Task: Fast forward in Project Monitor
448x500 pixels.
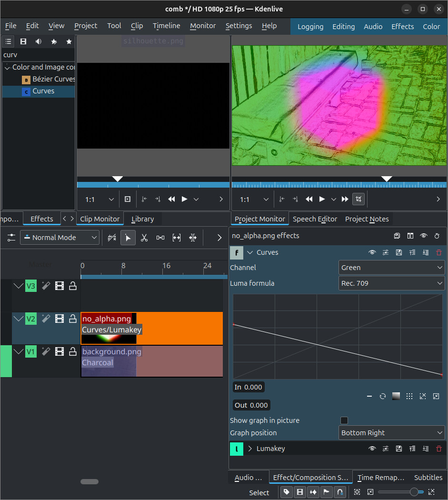Action: (345, 200)
